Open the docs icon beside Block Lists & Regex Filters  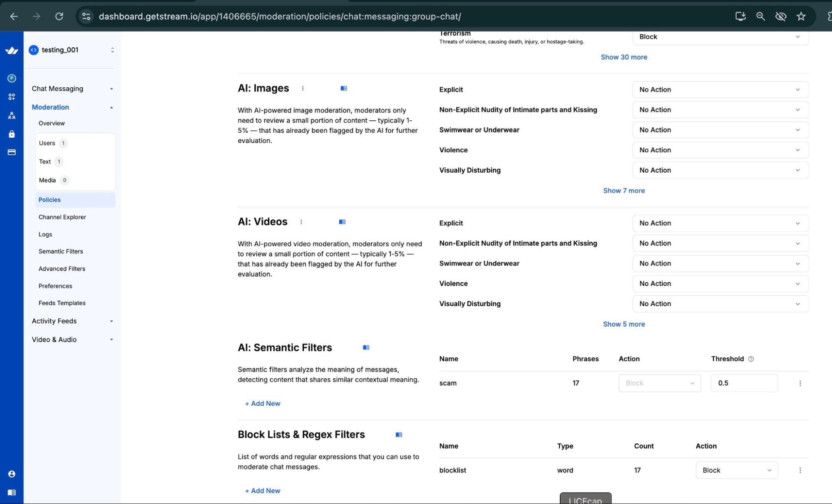click(x=399, y=434)
